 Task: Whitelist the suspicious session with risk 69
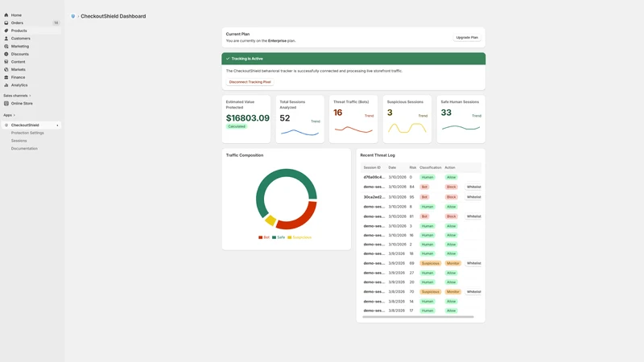(x=473, y=263)
